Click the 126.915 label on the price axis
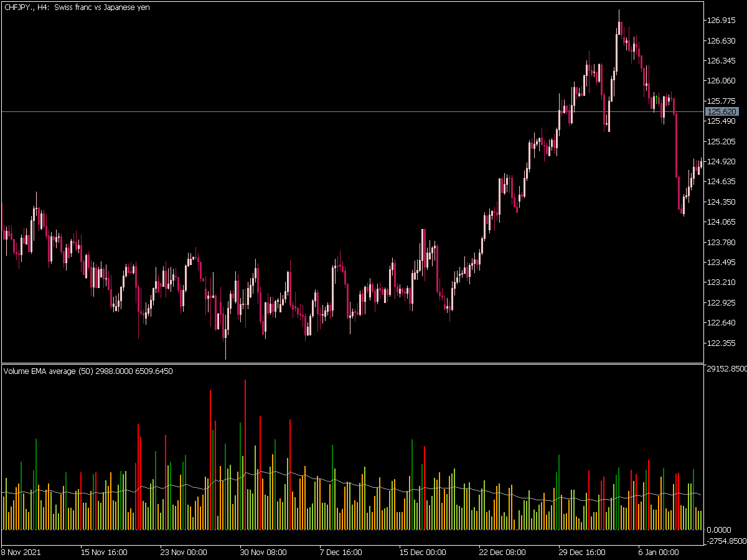Viewport: 747px width, 560px height. pyautogui.click(x=722, y=21)
